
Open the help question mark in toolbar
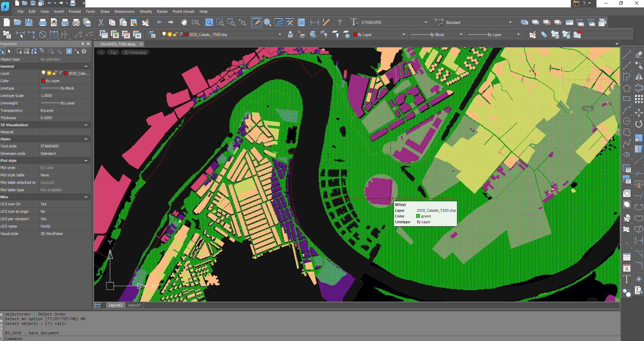[340, 23]
